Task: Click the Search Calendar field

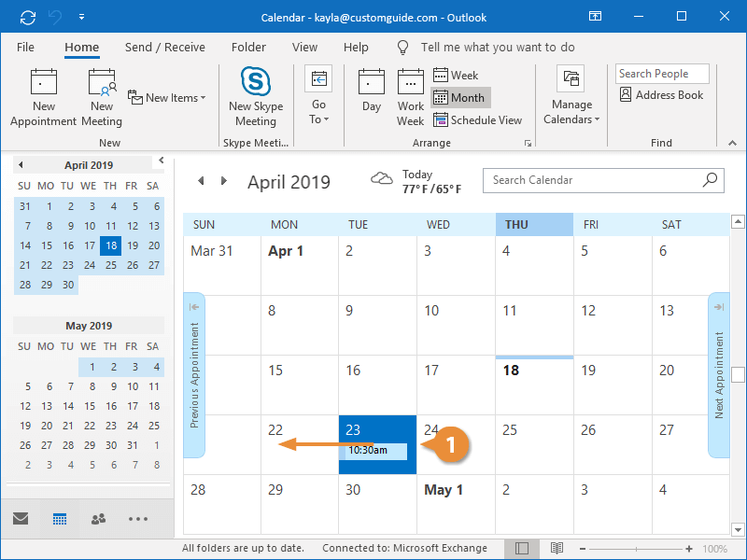Action: click(x=603, y=180)
